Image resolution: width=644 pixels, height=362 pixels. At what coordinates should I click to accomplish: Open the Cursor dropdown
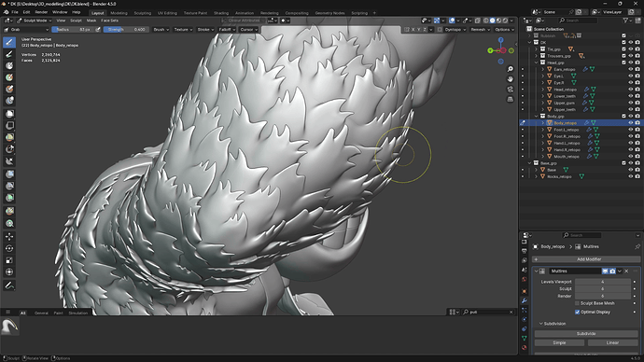pyautogui.click(x=248, y=30)
